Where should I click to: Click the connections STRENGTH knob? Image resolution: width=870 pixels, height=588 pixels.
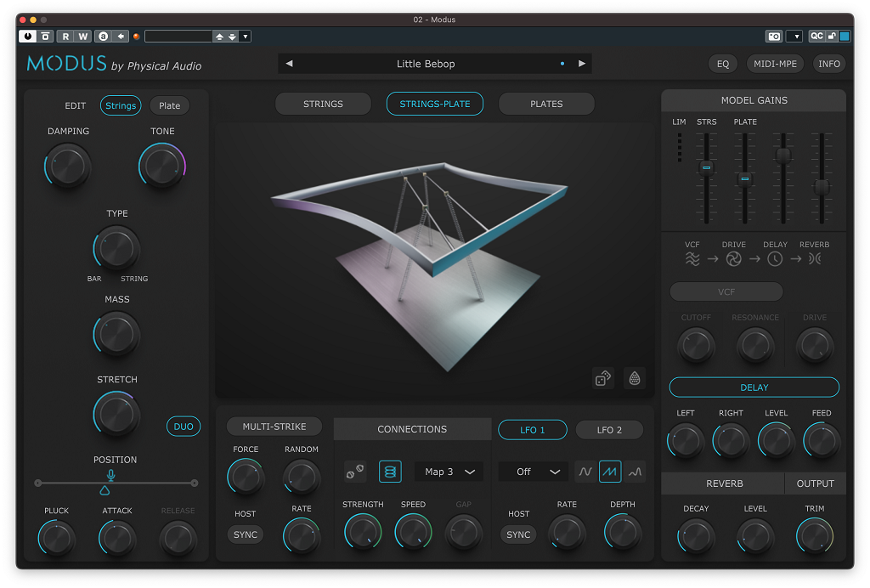363,532
